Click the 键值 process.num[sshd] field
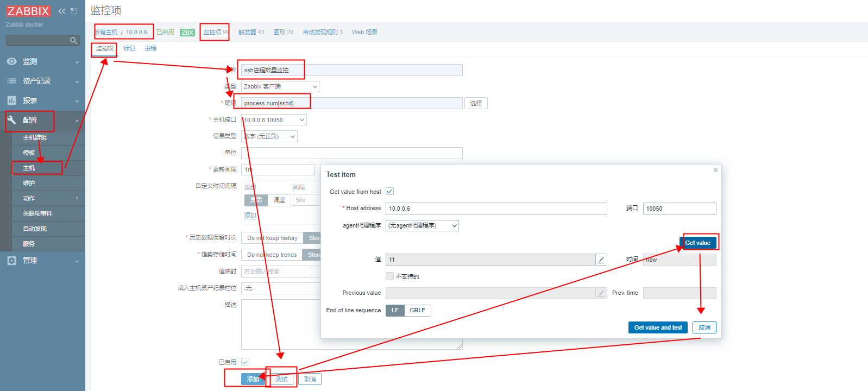The height and width of the screenshot is (391, 868). click(x=351, y=103)
